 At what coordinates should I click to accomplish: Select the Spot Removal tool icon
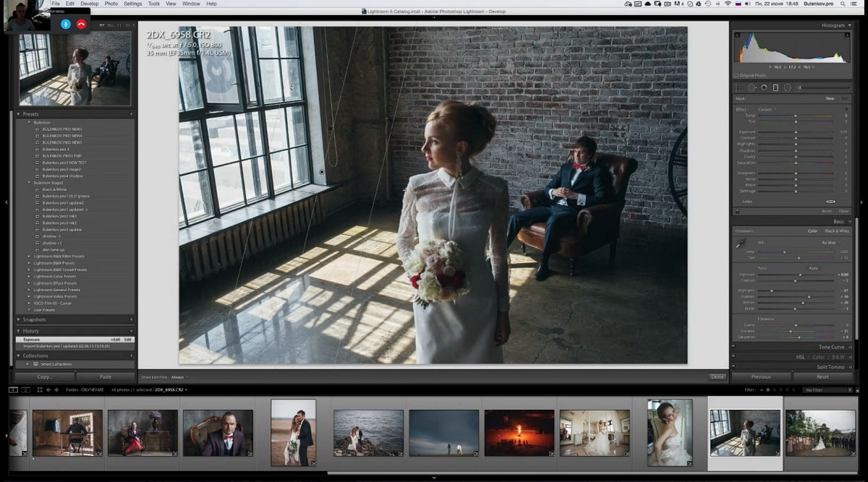[x=752, y=87]
